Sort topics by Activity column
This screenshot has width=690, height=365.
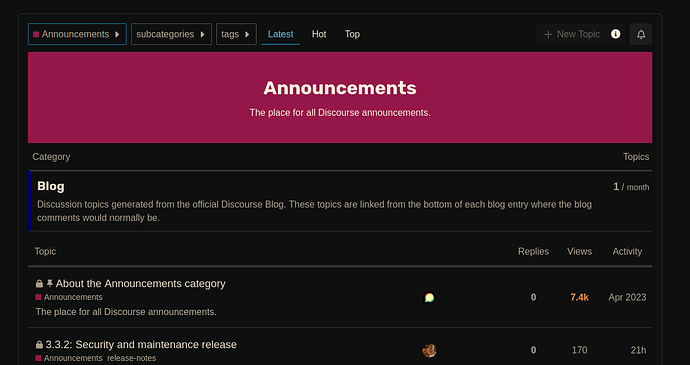(627, 251)
